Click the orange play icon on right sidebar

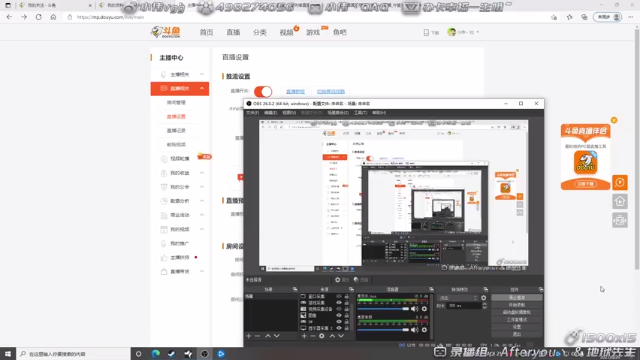(x=620, y=182)
